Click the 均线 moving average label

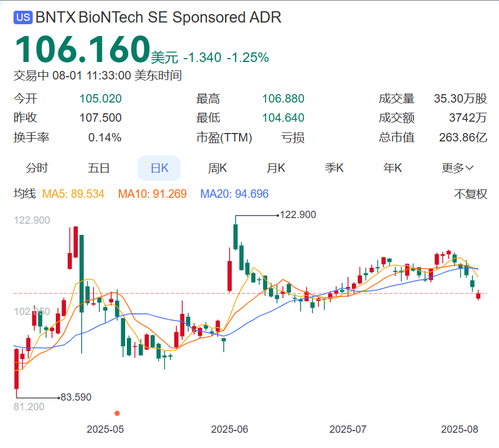tap(24, 194)
